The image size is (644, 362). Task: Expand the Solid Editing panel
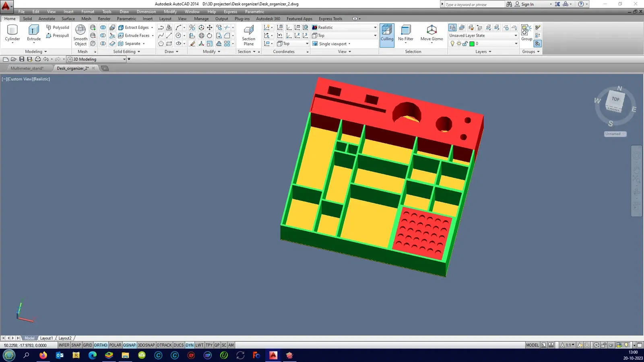pyautogui.click(x=127, y=51)
